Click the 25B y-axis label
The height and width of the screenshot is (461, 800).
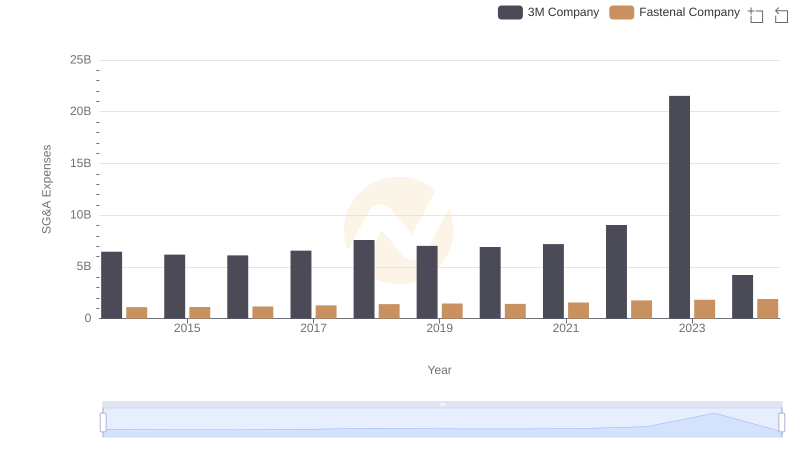[x=81, y=60]
